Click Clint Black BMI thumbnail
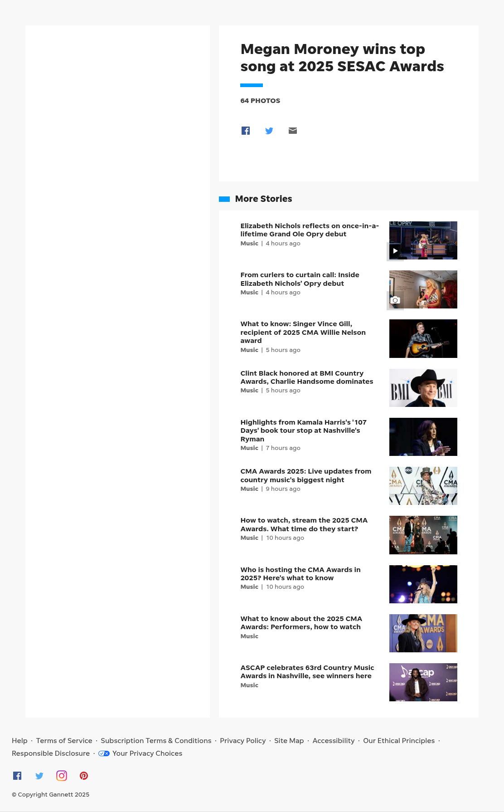This screenshot has height=812, width=504. [x=423, y=388]
